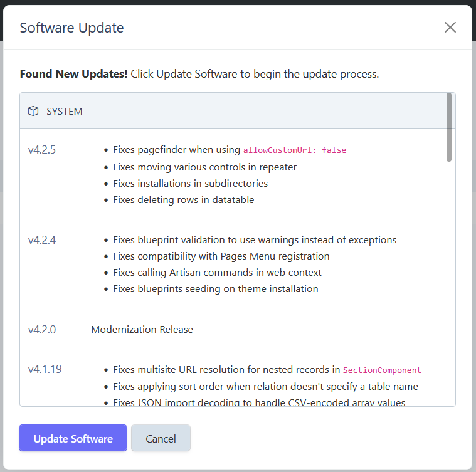Click the Found New Updates! bold text

pos(73,74)
